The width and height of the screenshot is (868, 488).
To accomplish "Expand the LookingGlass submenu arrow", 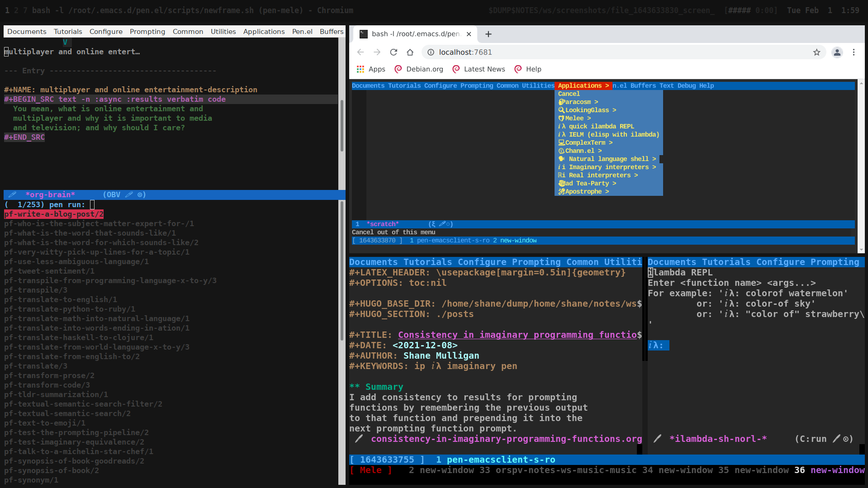I will pyautogui.click(x=614, y=110).
